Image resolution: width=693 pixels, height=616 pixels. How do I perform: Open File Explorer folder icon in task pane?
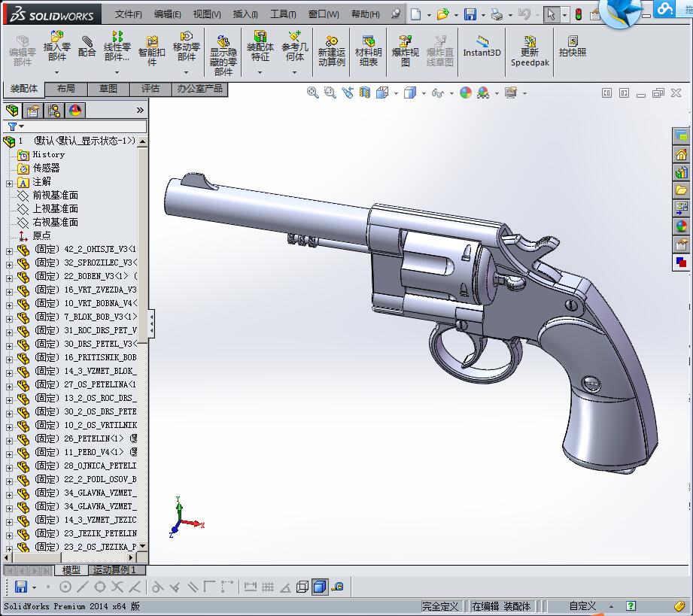pyautogui.click(x=681, y=190)
